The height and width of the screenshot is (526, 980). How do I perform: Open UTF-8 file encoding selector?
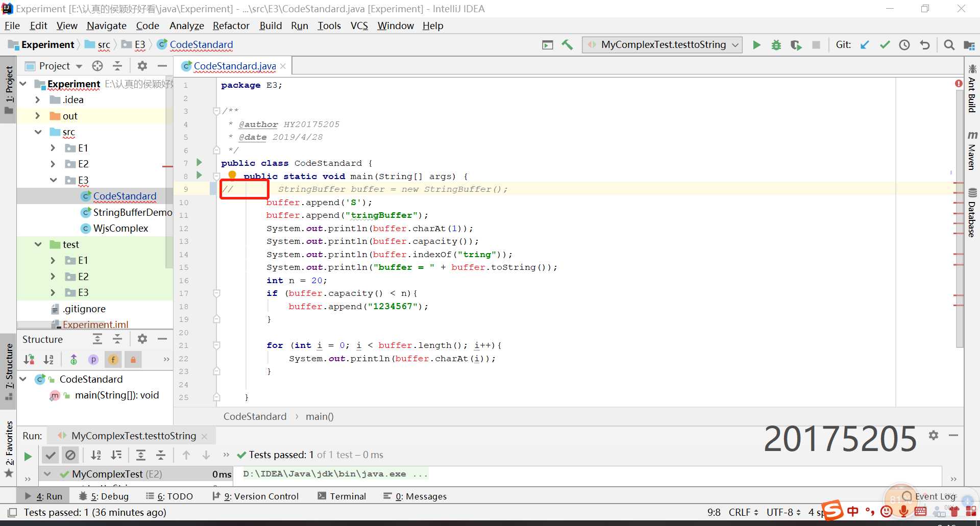(784, 512)
